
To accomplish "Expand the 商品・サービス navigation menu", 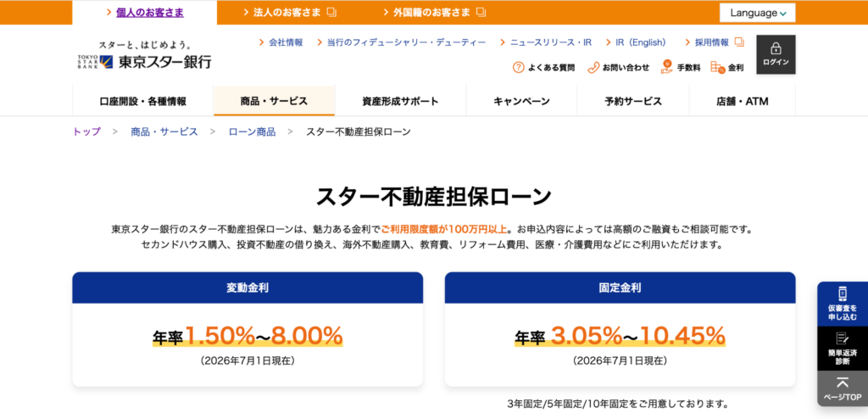I will click(x=274, y=101).
